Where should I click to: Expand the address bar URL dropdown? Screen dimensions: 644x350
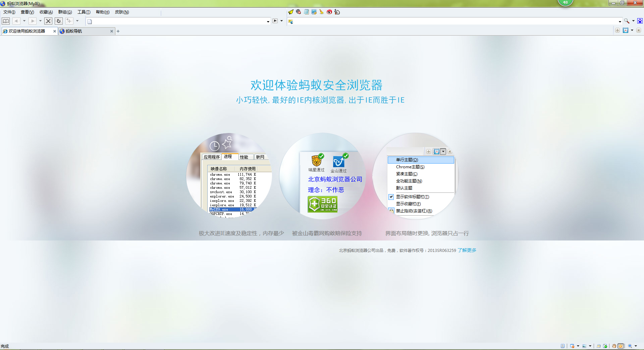(x=268, y=21)
